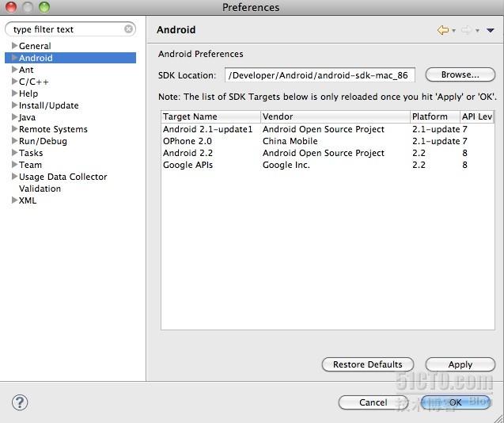
Task: Click the Browse... button
Action: coord(460,74)
